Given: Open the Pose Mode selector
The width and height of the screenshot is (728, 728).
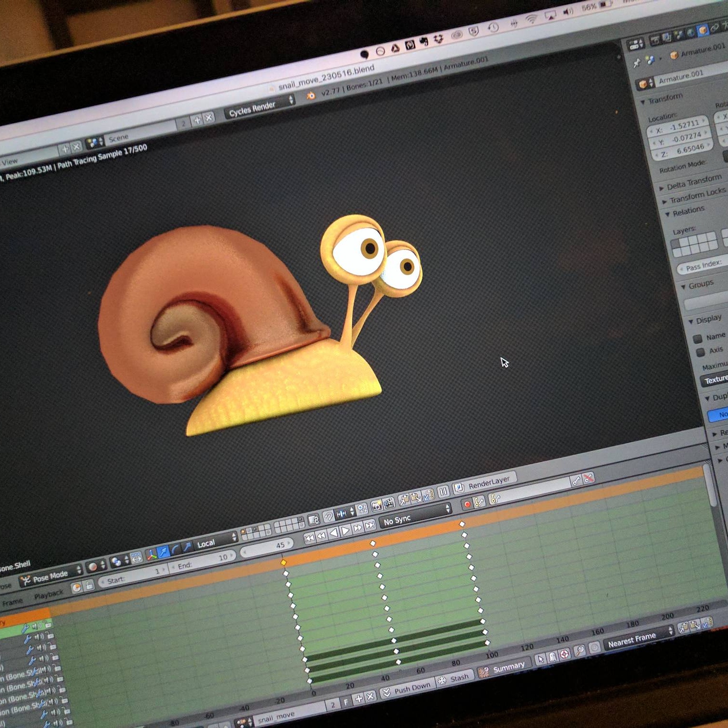Looking at the screenshot, I should coord(51,575).
